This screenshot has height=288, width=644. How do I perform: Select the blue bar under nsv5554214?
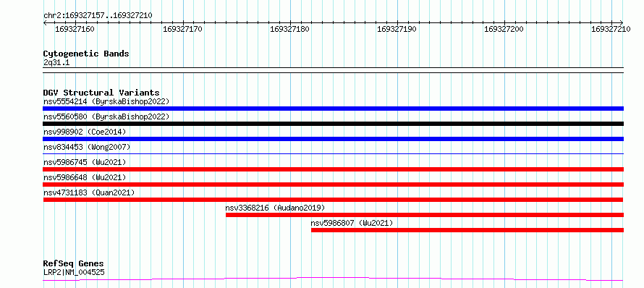click(333, 109)
